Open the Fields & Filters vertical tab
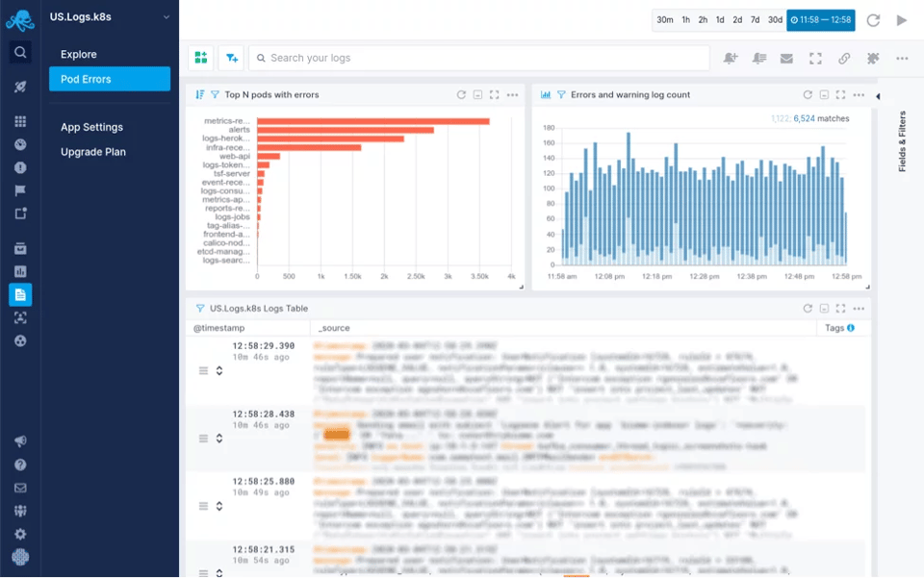The width and height of the screenshot is (924, 578). click(902, 141)
